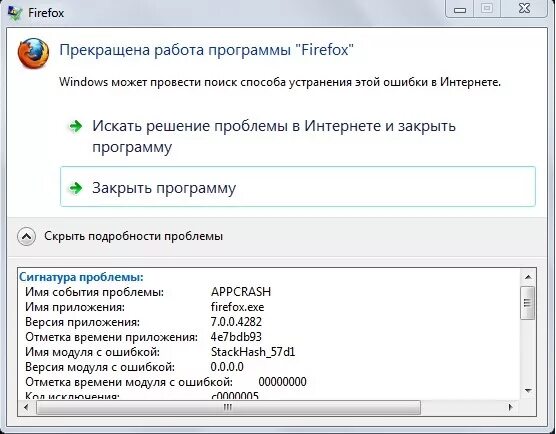The image size is (556, 434).
Task: Select Закрыть программу command link
Action: point(298,187)
